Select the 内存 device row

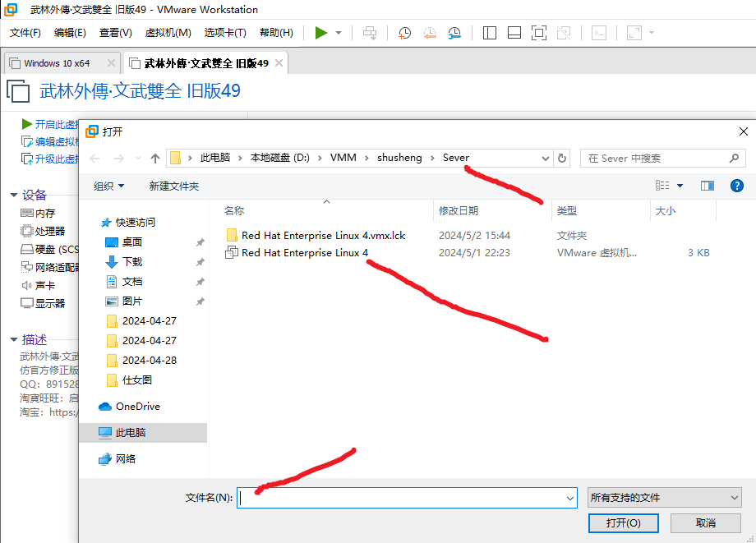(38, 213)
